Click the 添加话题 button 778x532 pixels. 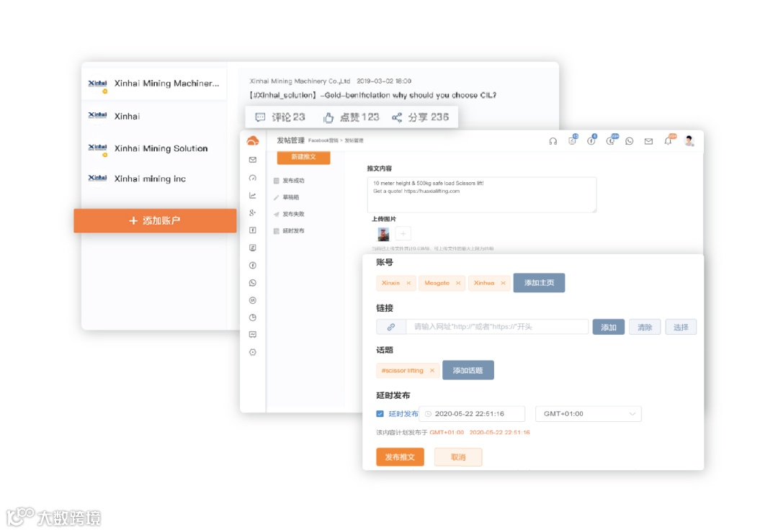(468, 370)
